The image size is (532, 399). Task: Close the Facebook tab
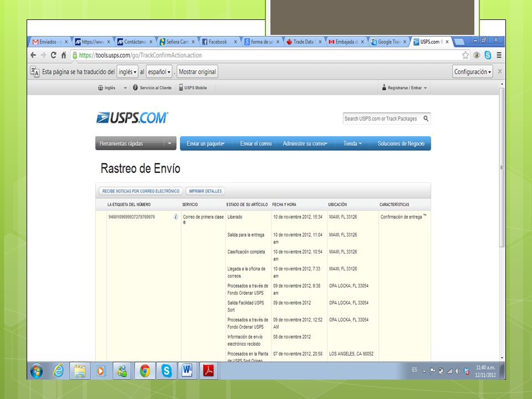236,42
